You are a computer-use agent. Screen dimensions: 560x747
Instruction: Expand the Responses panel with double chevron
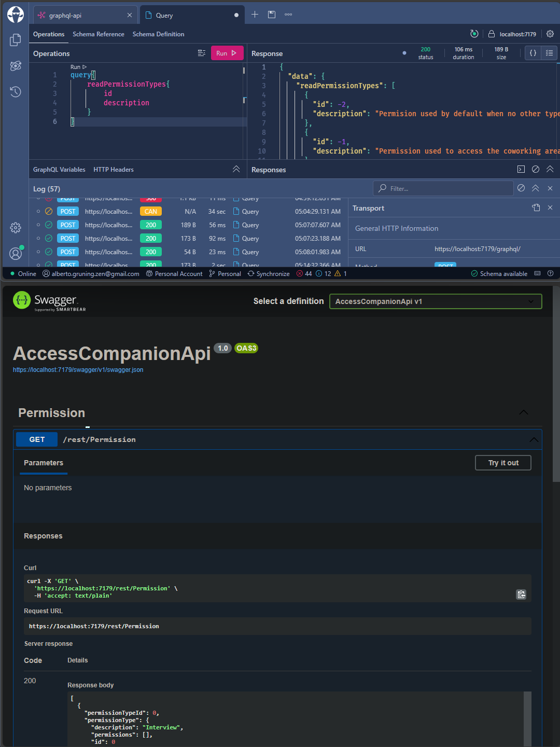[x=550, y=169]
